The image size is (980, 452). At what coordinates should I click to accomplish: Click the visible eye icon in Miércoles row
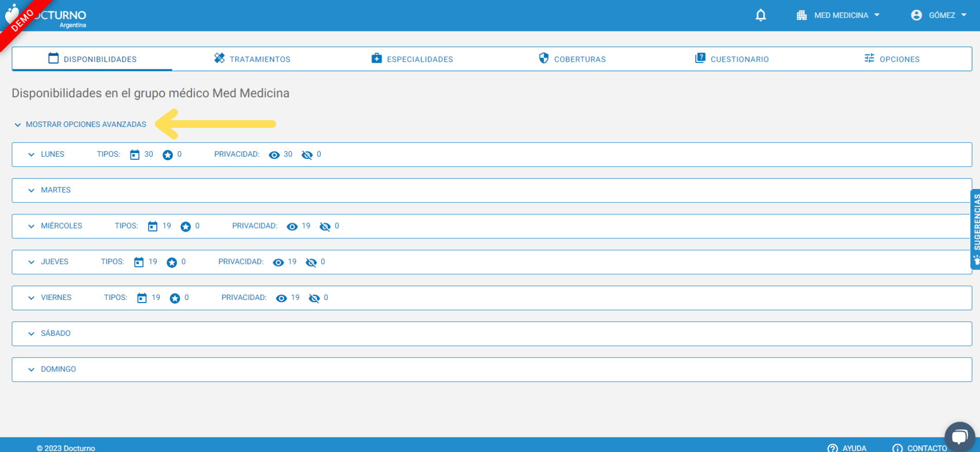coord(292,227)
